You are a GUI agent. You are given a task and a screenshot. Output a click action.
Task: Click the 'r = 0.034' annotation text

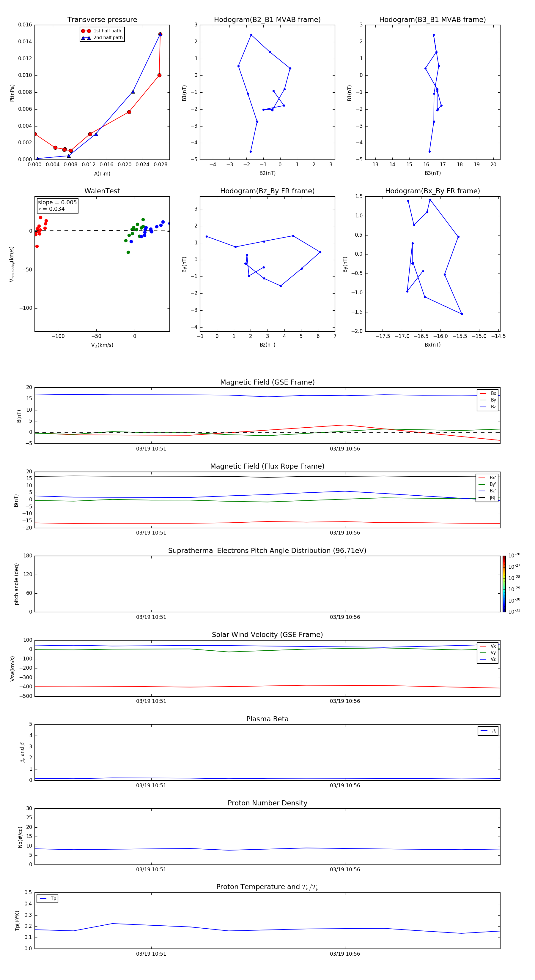[51, 209]
